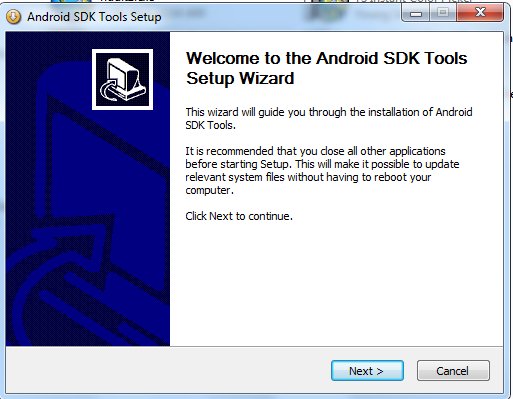Cancel the Android SDK Tools setup
The image size is (513, 399).
point(453,370)
